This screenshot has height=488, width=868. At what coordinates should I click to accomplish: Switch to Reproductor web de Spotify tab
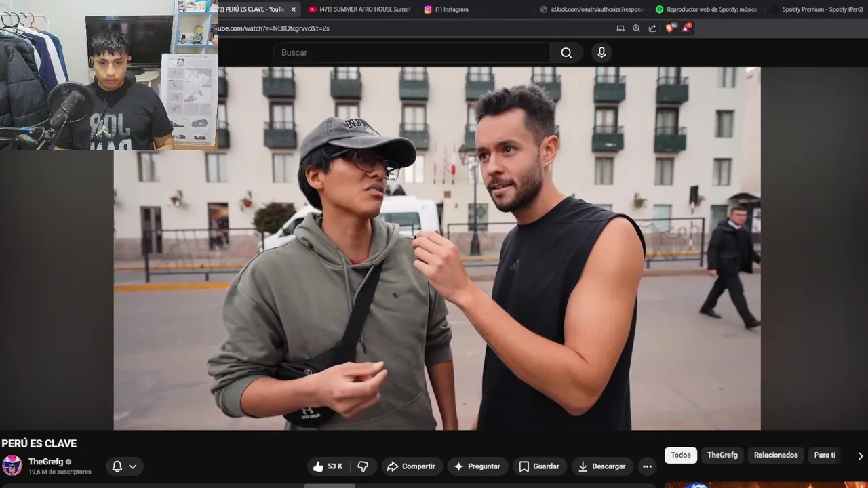click(707, 9)
